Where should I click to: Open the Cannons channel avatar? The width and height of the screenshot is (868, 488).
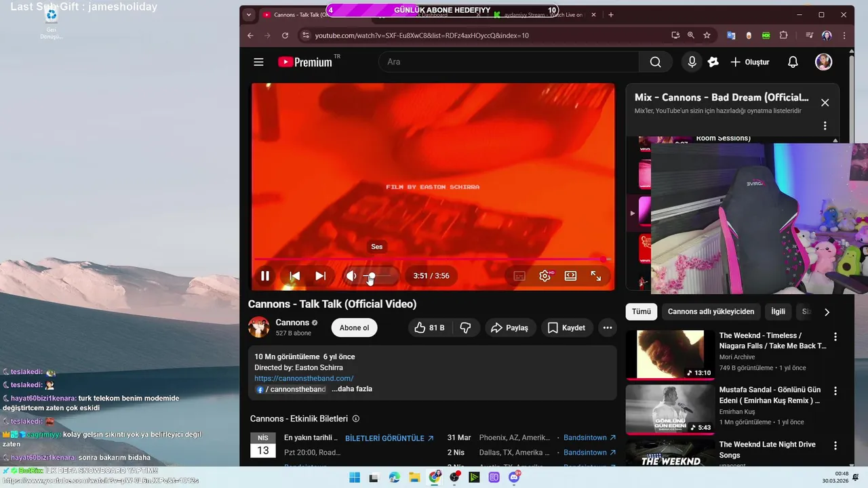point(258,327)
